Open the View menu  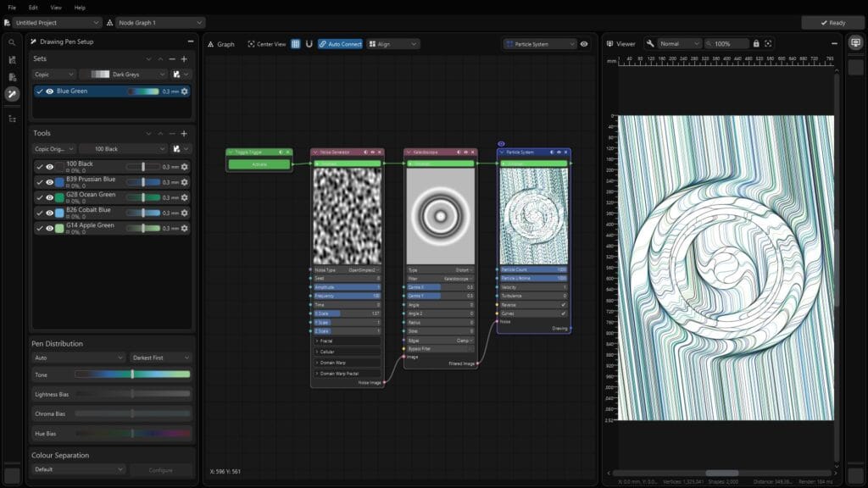(x=56, y=8)
